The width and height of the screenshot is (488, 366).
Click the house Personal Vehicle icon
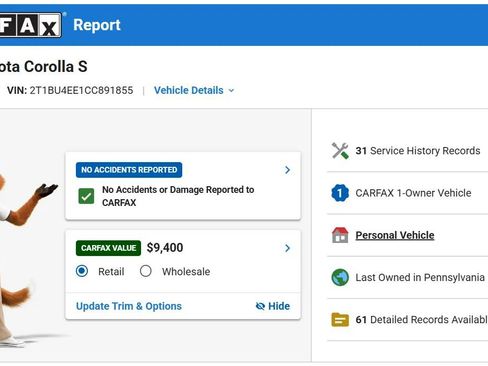pos(340,235)
